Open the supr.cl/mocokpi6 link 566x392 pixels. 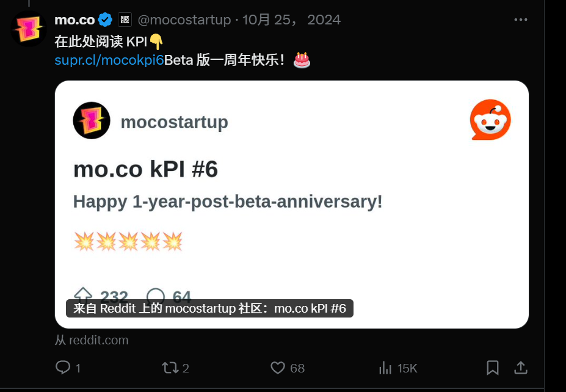(x=109, y=60)
